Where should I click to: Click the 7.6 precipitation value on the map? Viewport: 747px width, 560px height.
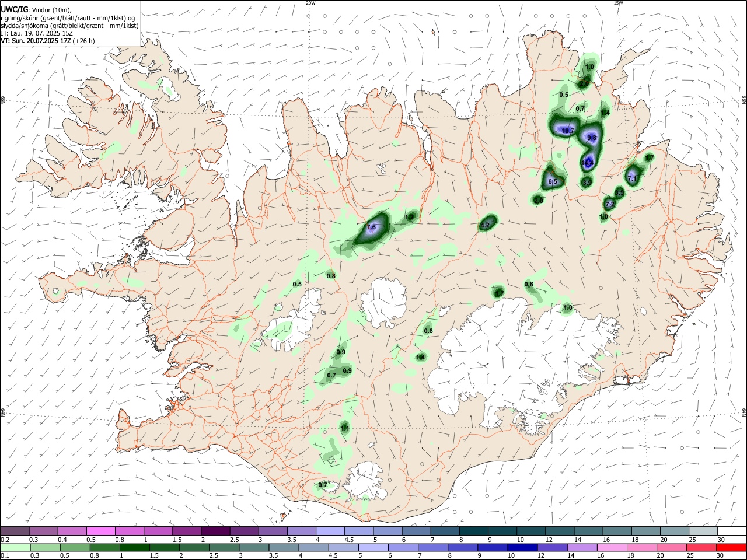[x=371, y=227]
